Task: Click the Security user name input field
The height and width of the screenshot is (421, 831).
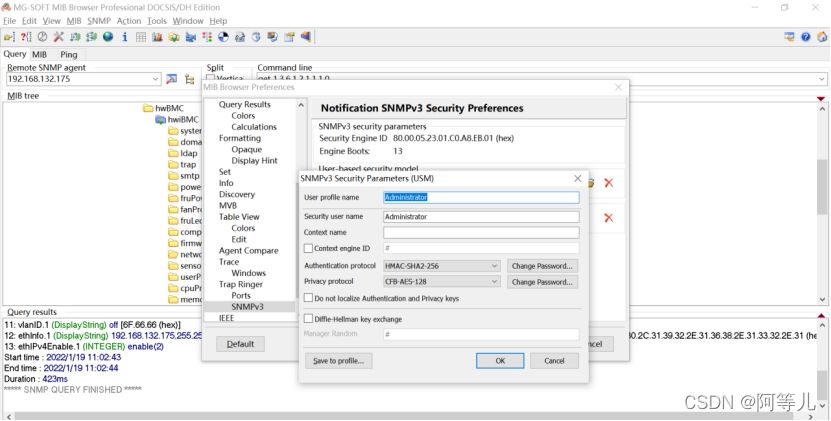Action: tap(481, 216)
